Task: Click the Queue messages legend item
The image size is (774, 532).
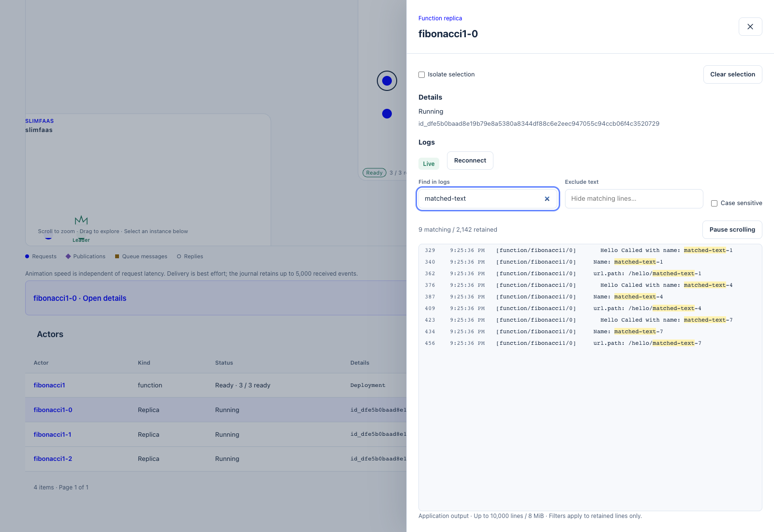Action: [141, 257]
